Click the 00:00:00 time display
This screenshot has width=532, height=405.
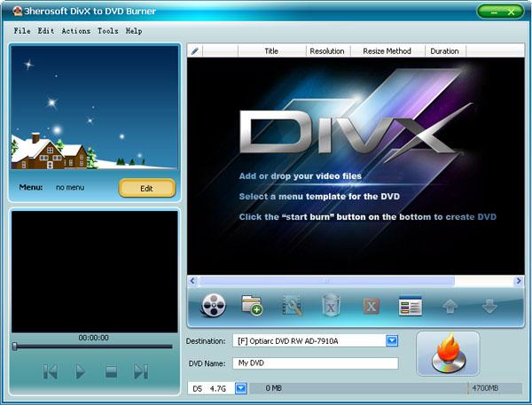point(94,338)
